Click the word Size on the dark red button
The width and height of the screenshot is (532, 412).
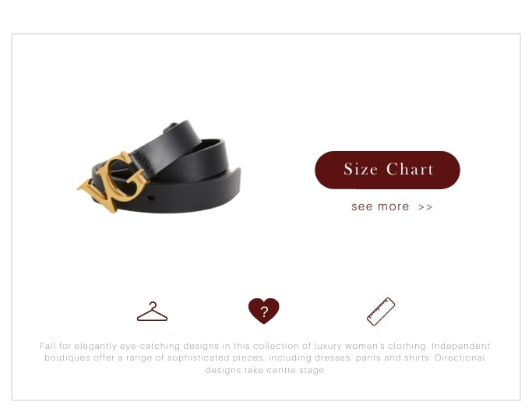click(361, 169)
